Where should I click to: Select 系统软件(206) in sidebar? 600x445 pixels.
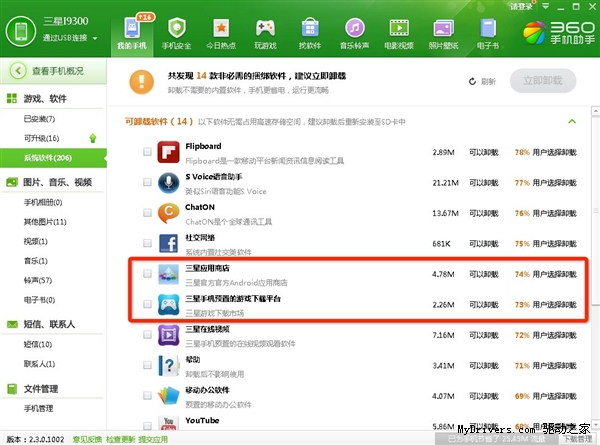[53, 158]
